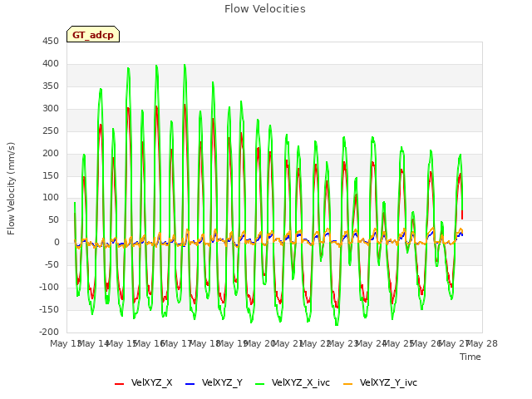This screenshot has width=532, height=399.
Task: Click the orange VelXYZ_Y_ivc legend swatch
Action: pyautogui.click(x=347, y=384)
